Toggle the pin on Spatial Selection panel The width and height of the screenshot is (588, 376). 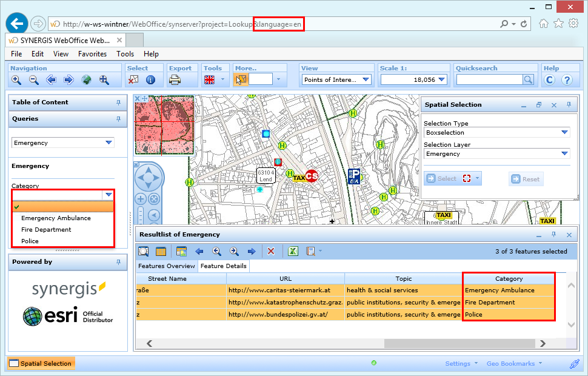tap(568, 104)
